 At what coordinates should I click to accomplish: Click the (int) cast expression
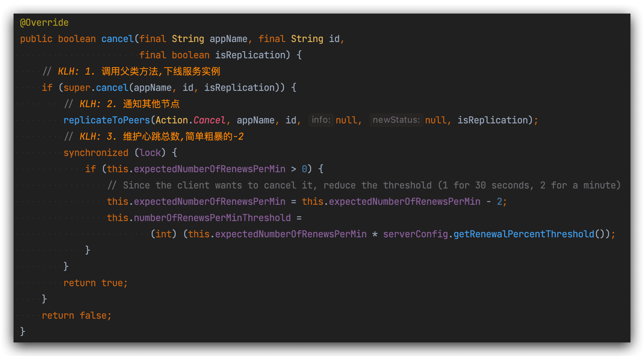(x=164, y=234)
